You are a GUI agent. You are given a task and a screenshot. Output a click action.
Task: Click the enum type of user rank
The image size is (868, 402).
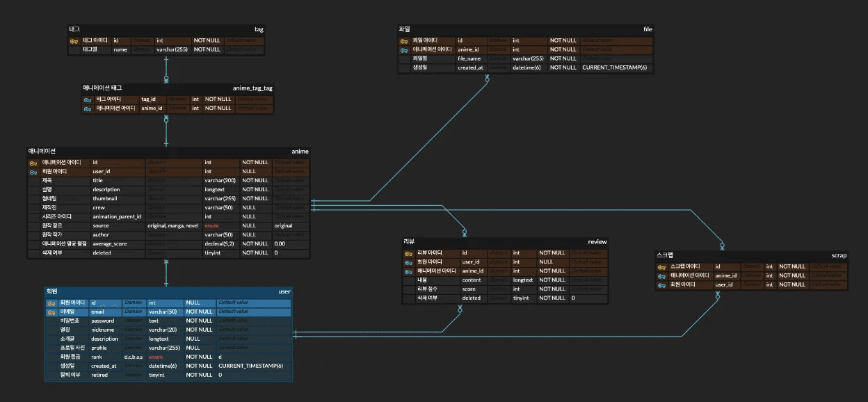[x=155, y=357]
